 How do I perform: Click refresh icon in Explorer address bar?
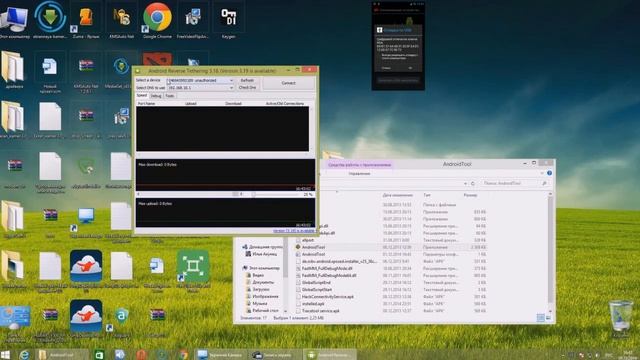(x=473, y=183)
